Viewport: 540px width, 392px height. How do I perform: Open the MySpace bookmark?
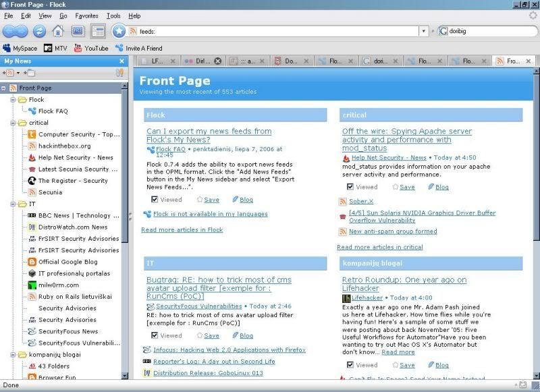coord(20,48)
